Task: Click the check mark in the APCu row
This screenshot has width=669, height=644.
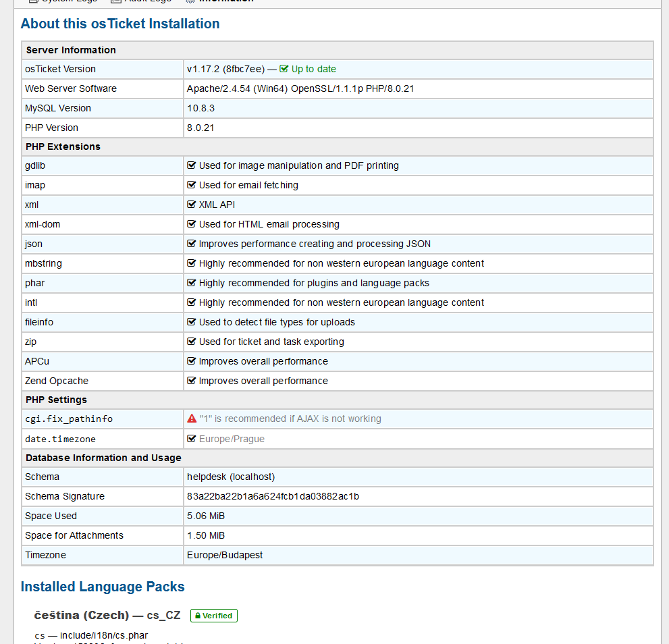Action: [192, 361]
